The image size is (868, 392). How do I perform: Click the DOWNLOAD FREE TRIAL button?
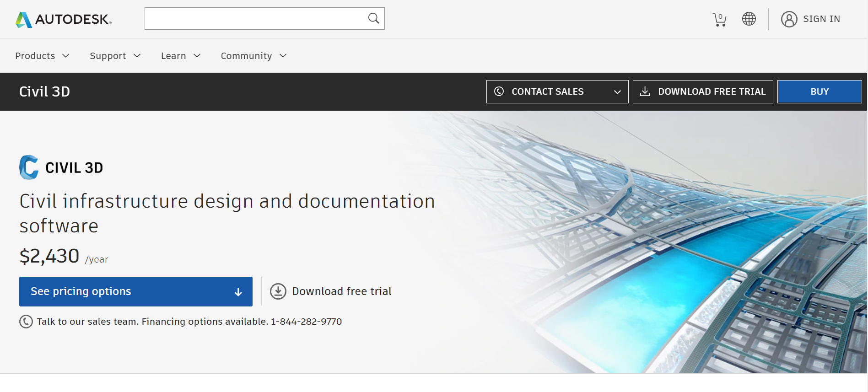coord(703,91)
